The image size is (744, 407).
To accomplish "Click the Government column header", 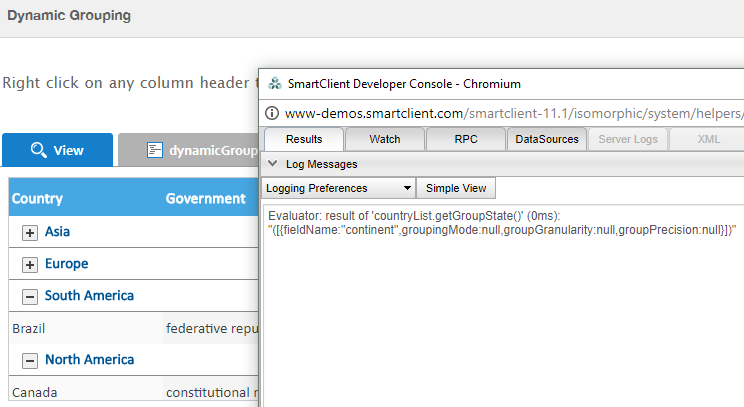I will tap(211, 198).
